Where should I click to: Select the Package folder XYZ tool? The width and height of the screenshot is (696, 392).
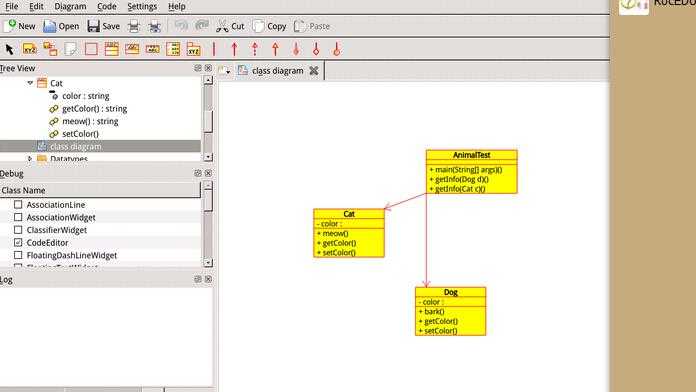[194, 49]
